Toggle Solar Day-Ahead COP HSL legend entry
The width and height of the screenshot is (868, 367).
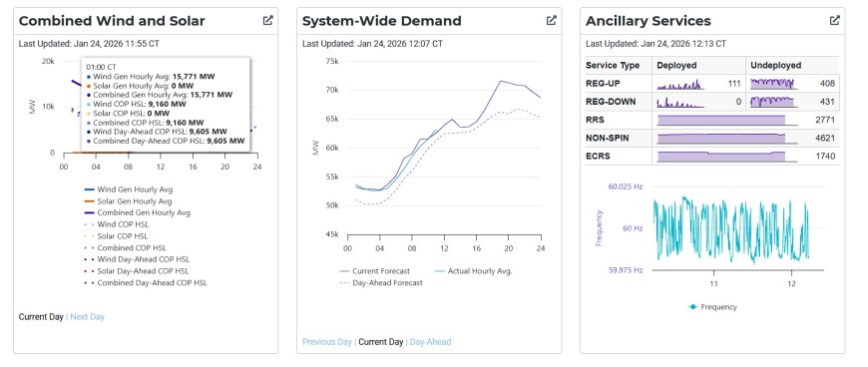136,271
